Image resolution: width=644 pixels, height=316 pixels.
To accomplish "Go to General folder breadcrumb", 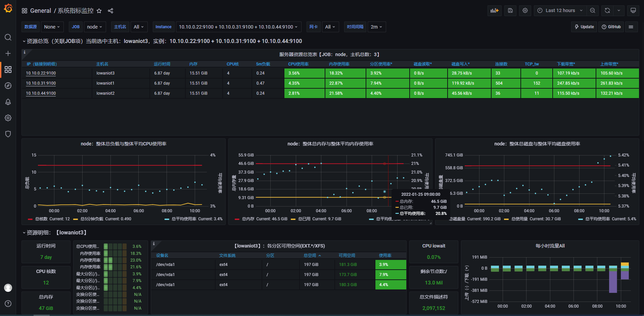I will (41, 11).
